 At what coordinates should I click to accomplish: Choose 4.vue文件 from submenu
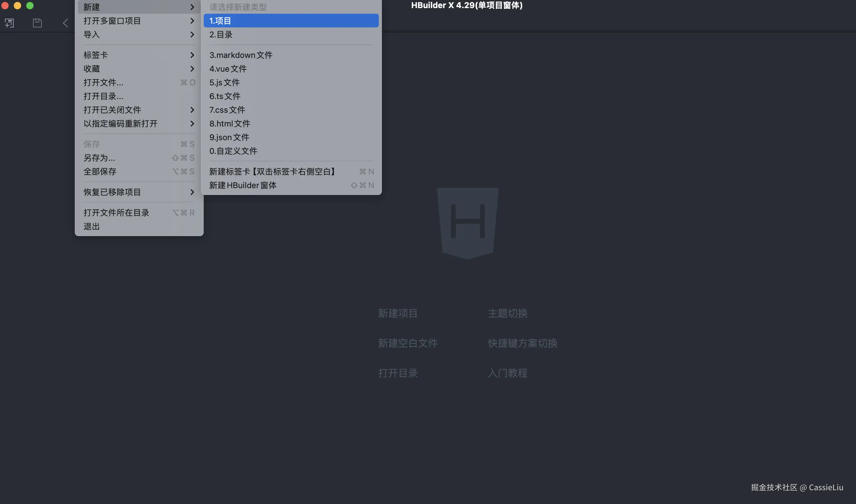click(228, 69)
